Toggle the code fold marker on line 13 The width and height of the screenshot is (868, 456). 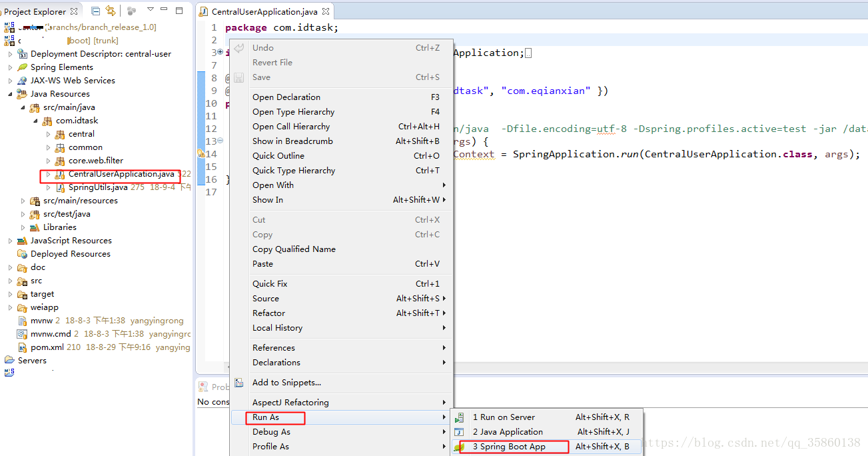click(220, 141)
